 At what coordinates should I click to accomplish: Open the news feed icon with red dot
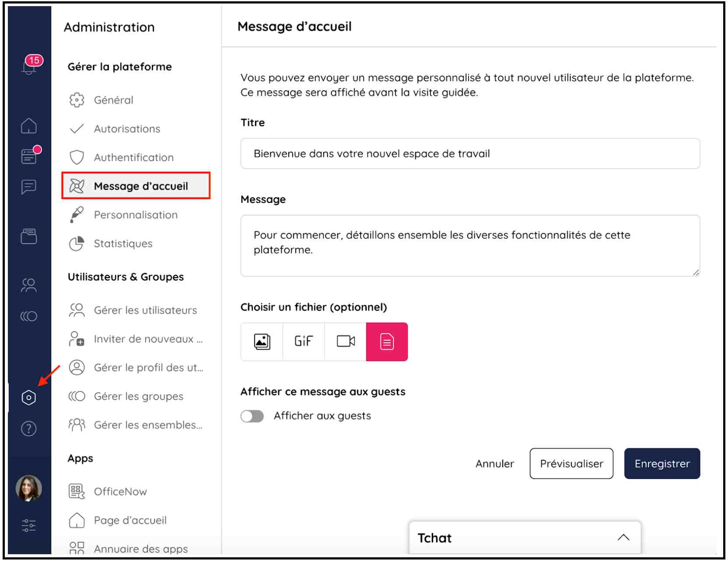(29, 156)
